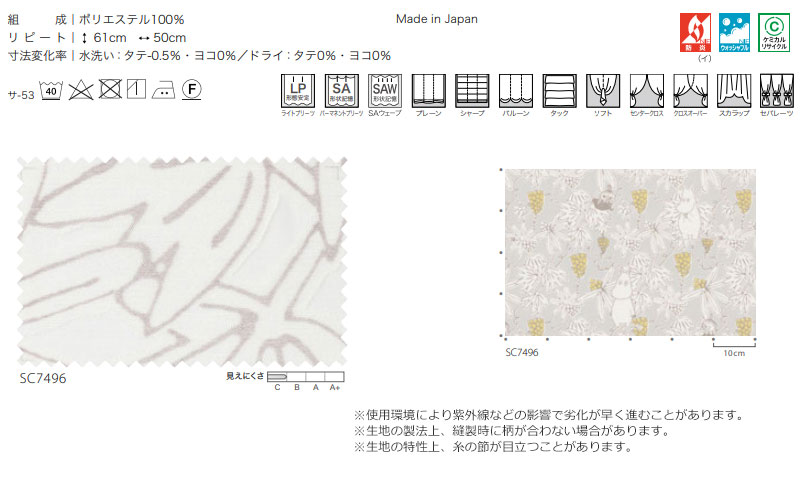Click the 見えにくさ visibility rating bar
This screenshot has width=800, height=478.
coord(306,377)
